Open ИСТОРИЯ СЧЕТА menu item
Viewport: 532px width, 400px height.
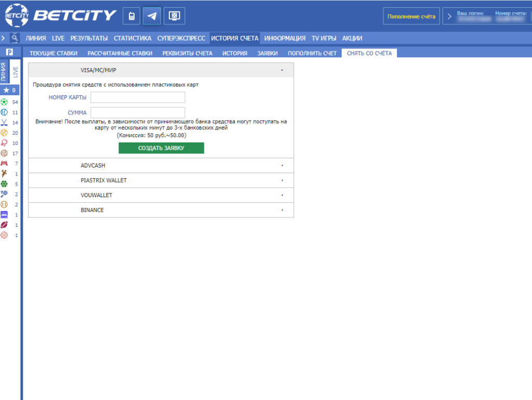tap(235, 38)
